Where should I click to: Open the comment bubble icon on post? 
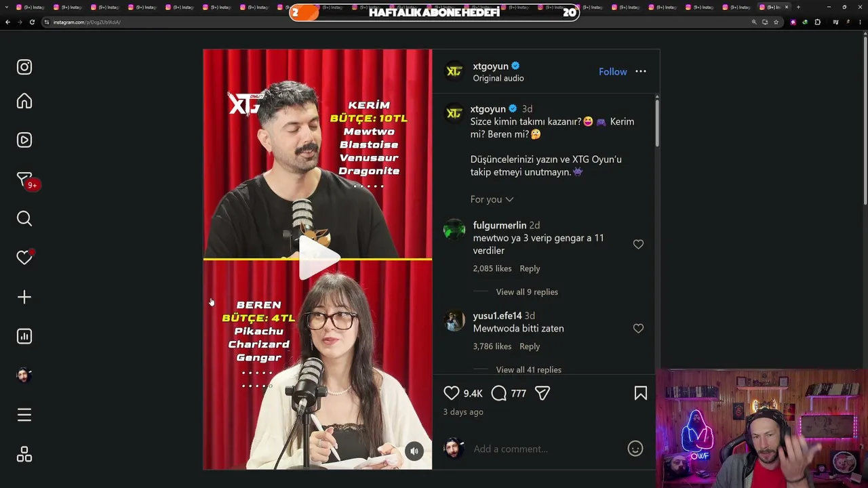499,393
